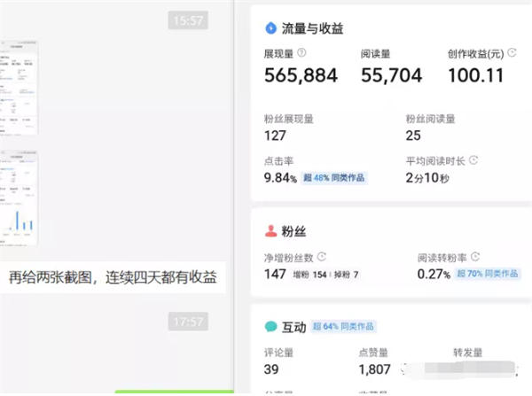The height and width of the screenshot is (396, 532).
Task: Click the red person icon beside 粉丝
Action: (x=270, y=231)
